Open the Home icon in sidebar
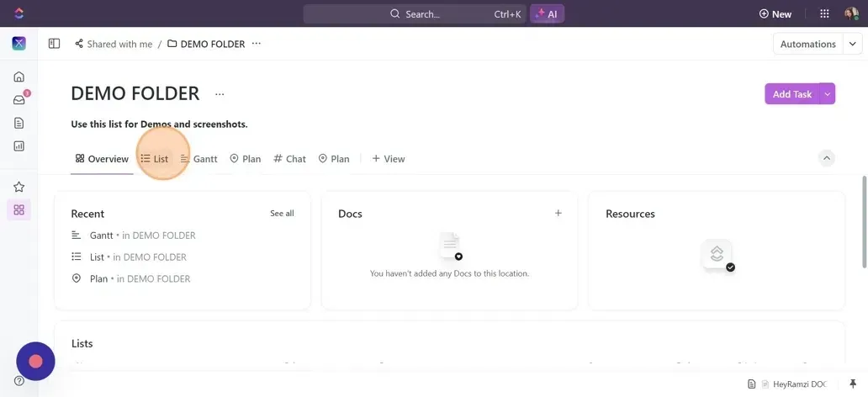The height and width of the screenshot is (397, 868). (19, 77)
